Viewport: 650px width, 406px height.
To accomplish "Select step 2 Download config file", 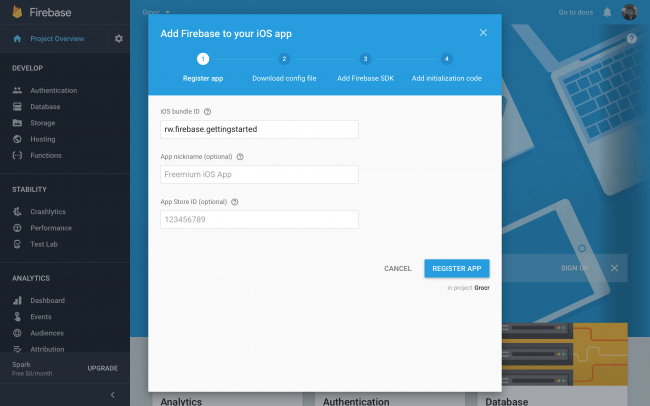I will (x=284, y=66).
